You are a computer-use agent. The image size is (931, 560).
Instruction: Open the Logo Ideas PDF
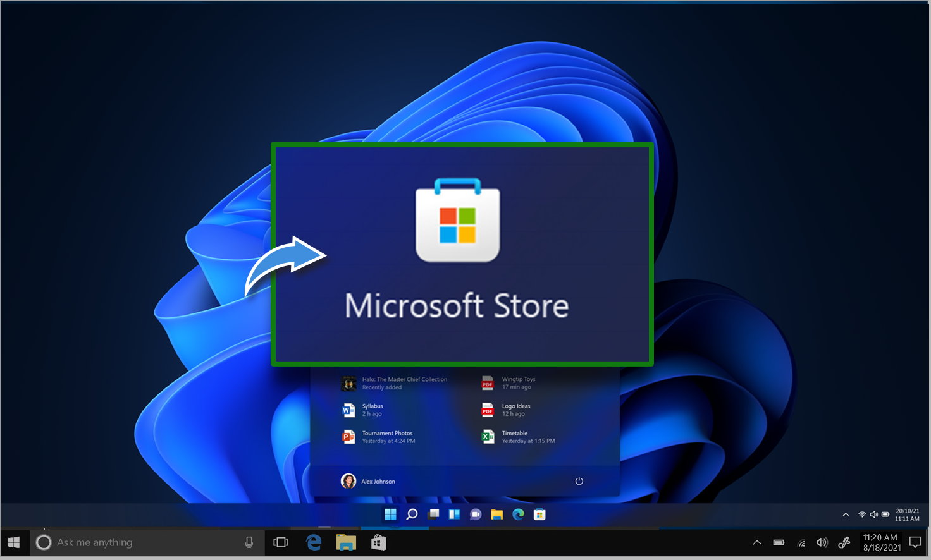point(506,410)
